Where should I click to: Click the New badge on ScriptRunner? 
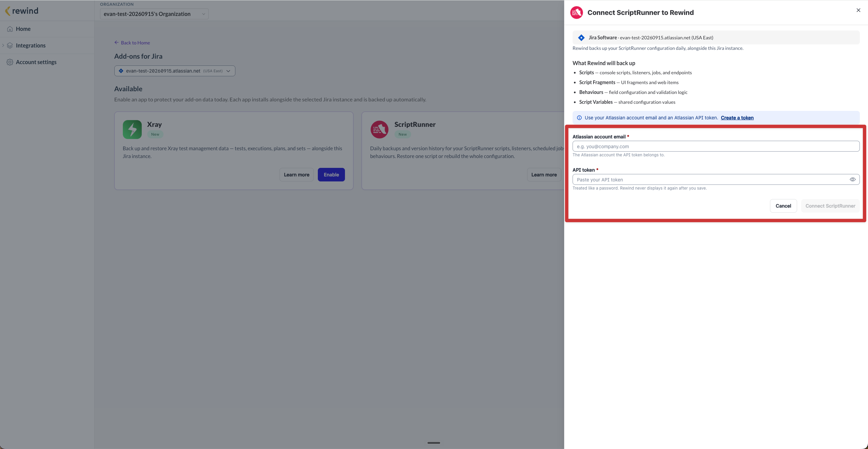403,134
